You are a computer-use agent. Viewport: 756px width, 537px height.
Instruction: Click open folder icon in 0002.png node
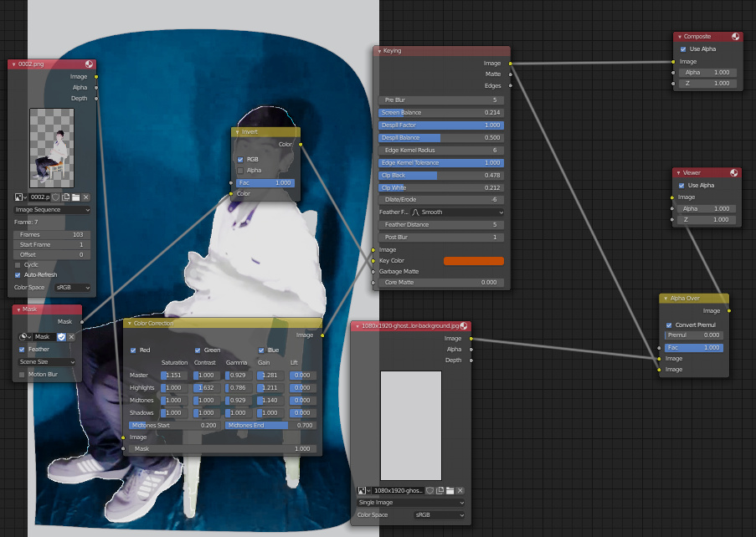(x=75, y=197)
